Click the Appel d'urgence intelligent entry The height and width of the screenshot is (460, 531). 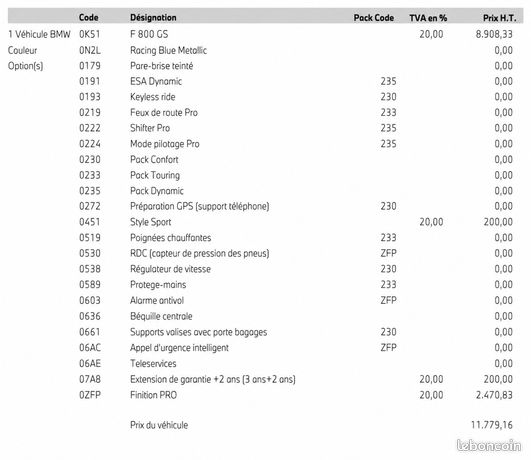point(179,348)
